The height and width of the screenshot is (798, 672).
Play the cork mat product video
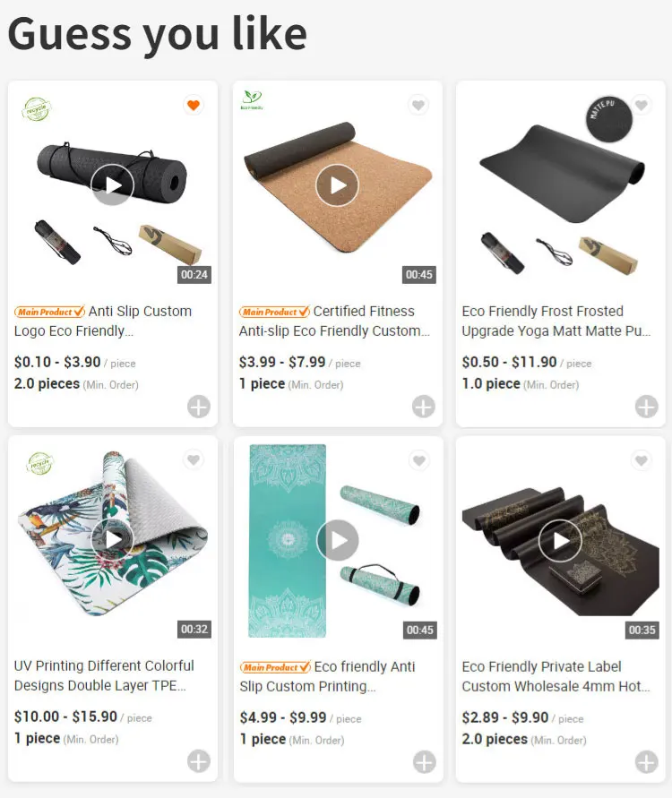337,185
